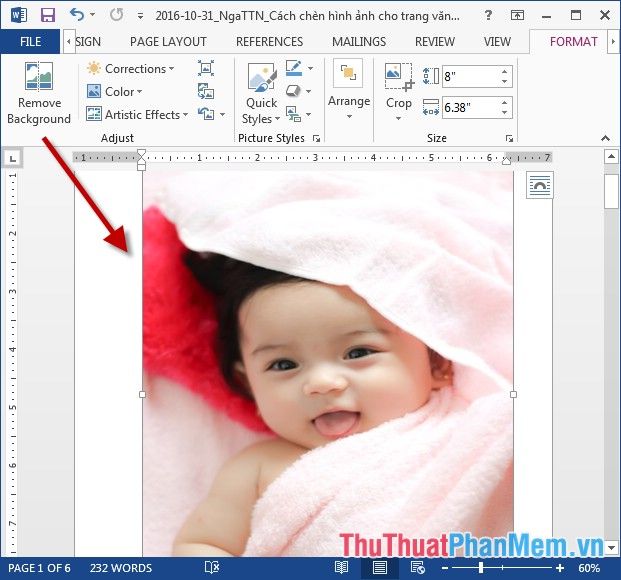Customize the Quick Access Toolbar
This screenshot has width=621, height=580.
tap(140, 16)
